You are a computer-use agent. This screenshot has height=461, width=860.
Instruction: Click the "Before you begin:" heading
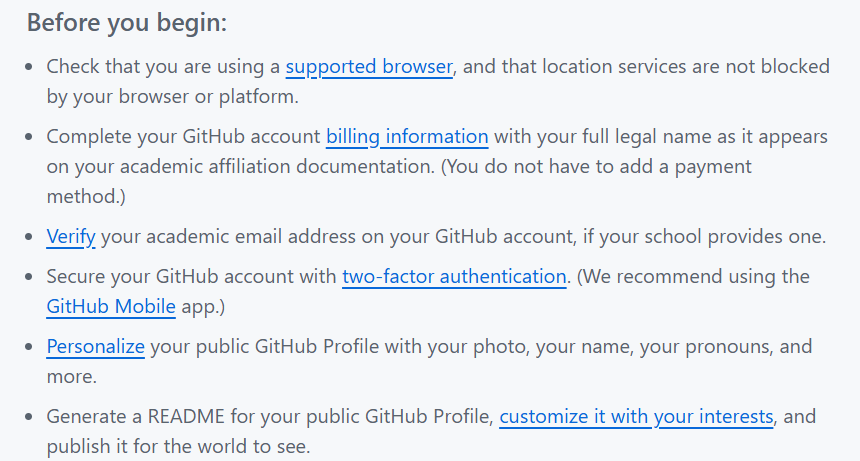click(127, 22)
